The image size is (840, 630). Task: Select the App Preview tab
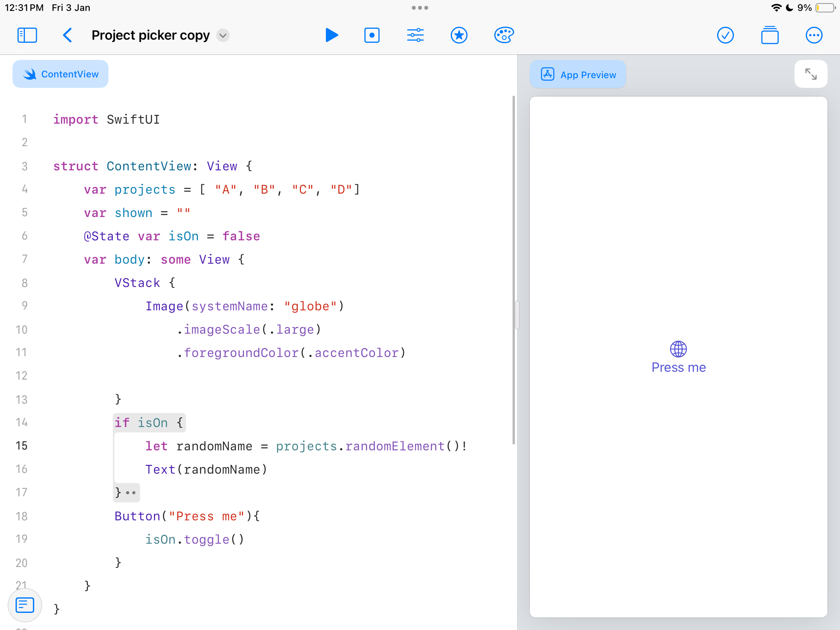coord(578,74)
